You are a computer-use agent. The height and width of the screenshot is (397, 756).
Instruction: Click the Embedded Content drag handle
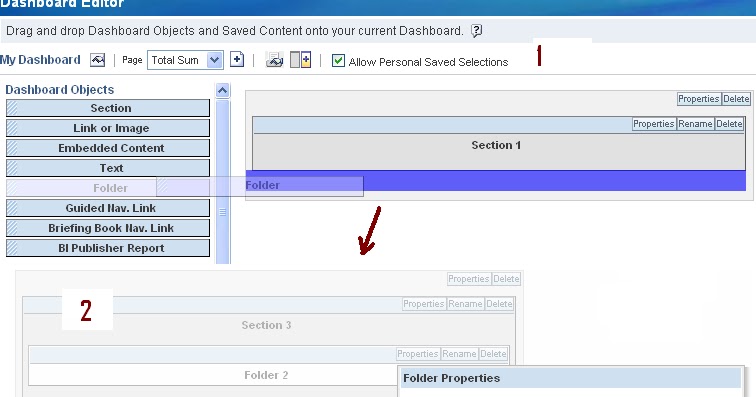pyautogui.click(x=13, y=148)
